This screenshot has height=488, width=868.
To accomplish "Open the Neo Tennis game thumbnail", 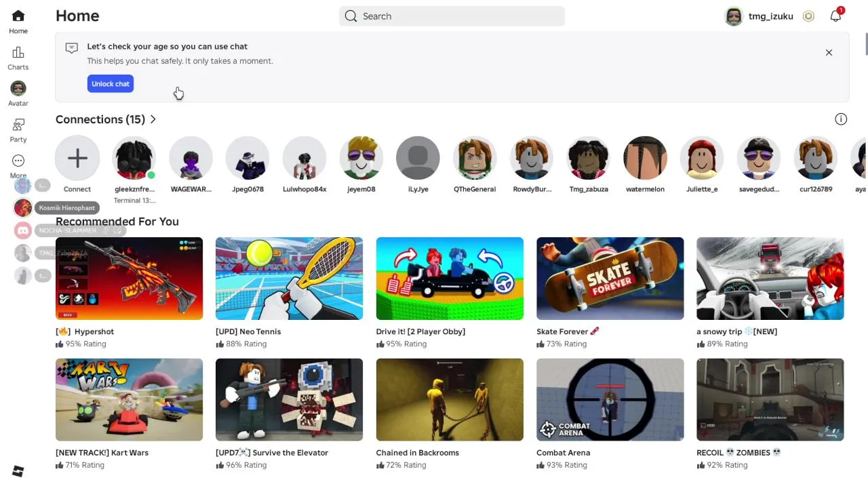I will coord(289,279).
